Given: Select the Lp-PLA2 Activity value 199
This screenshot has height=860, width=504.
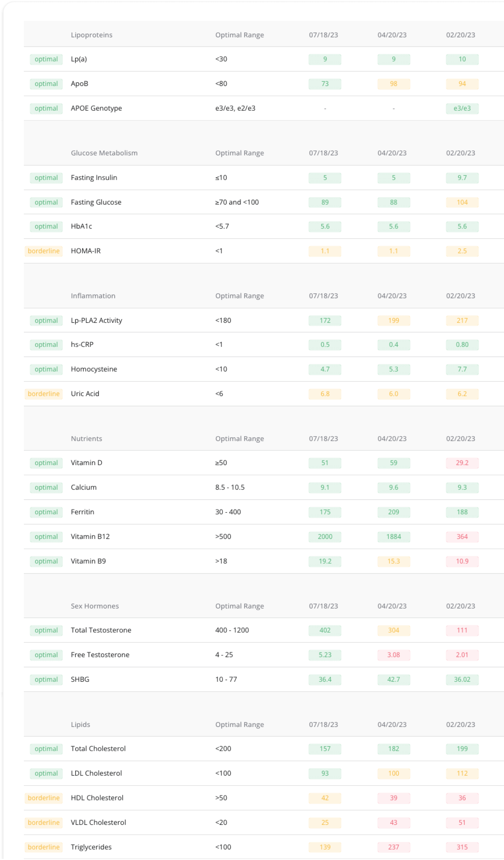Looking at the screenshot, I should click(393, 320).
